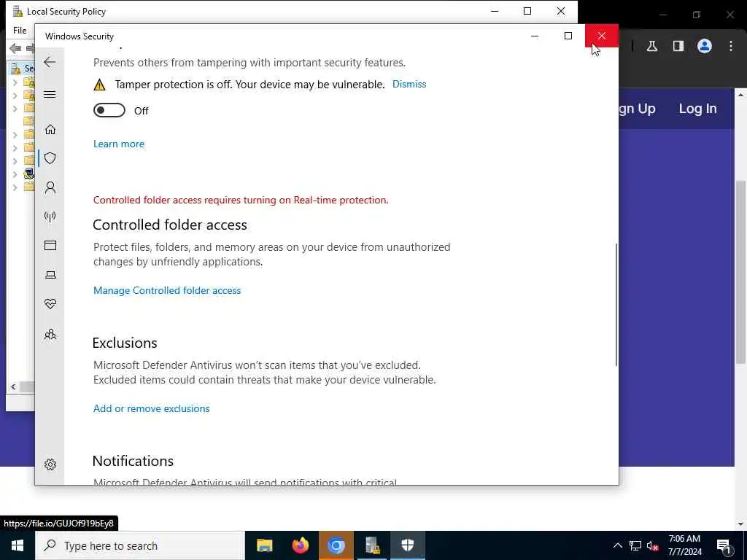The image size is (747, 560).
Task: Click the taskbar search box
Action: (140, 545)
